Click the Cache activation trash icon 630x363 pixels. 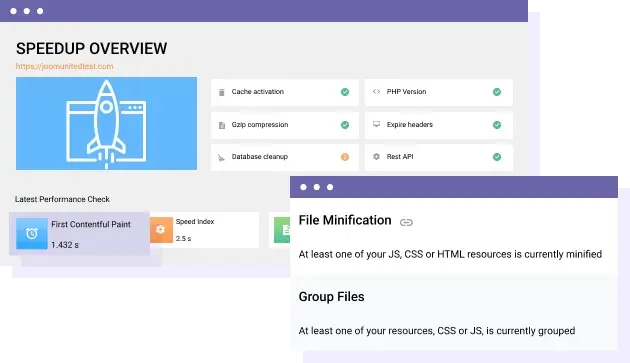coord(221,92)
